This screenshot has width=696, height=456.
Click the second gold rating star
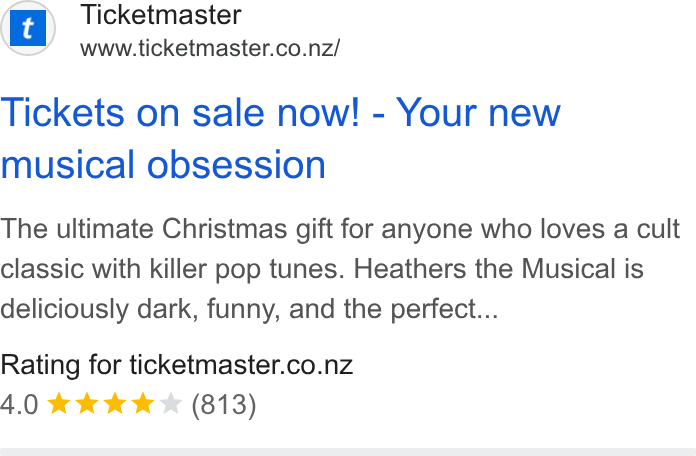tap(87, 404)
